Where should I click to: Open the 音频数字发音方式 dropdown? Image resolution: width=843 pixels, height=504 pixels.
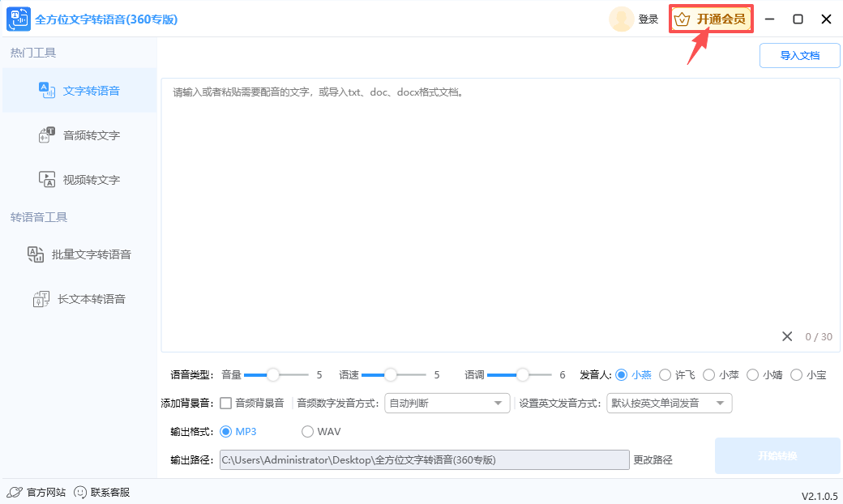(x=447, y=403)
